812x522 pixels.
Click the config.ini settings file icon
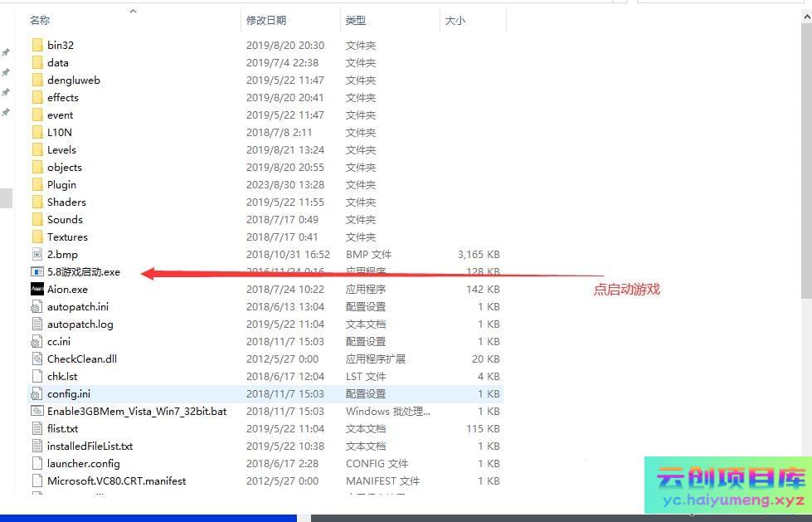pos(37,393)
